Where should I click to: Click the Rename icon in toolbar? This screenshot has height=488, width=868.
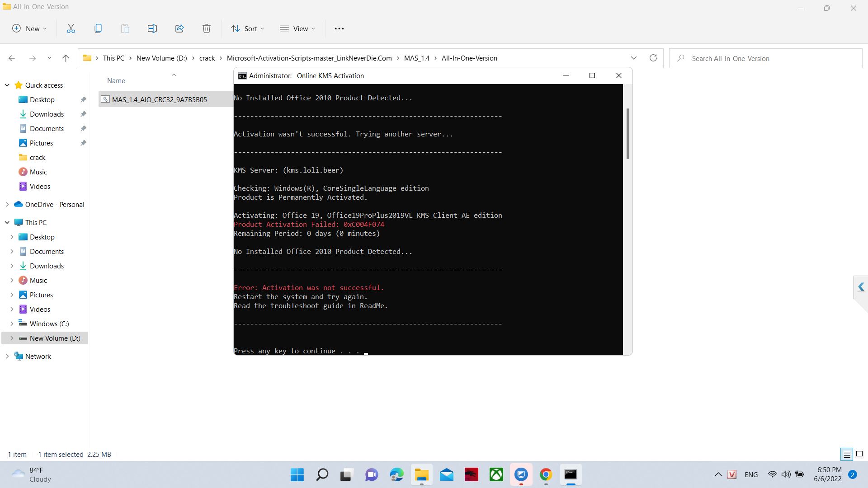[x=152, y=28]
